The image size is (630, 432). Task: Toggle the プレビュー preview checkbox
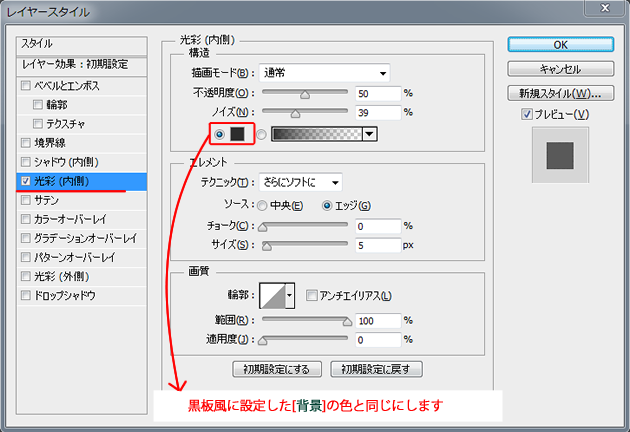coord(526,114)
